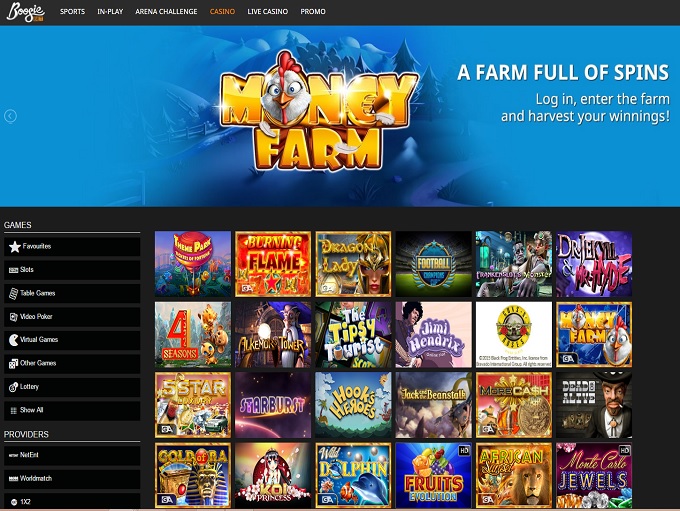
Task: Switch to Live Casino tab
Action: click(268, 12)
